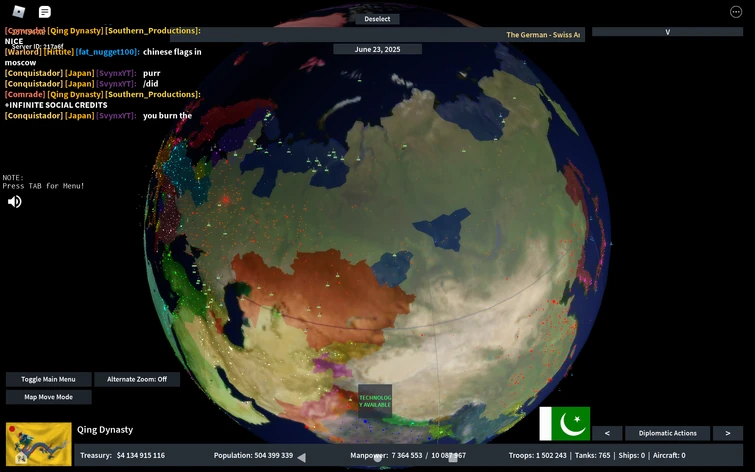The height and width of the screenshot is (472, 755).
Task: Click fat_nugget100 username in chat
Action: click(107, 52)
